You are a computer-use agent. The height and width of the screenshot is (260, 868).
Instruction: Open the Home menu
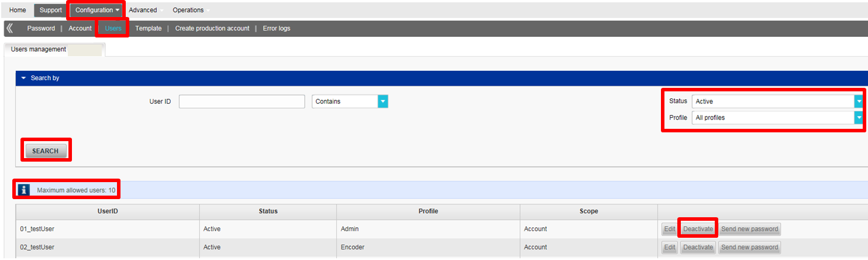coord(18,10)
